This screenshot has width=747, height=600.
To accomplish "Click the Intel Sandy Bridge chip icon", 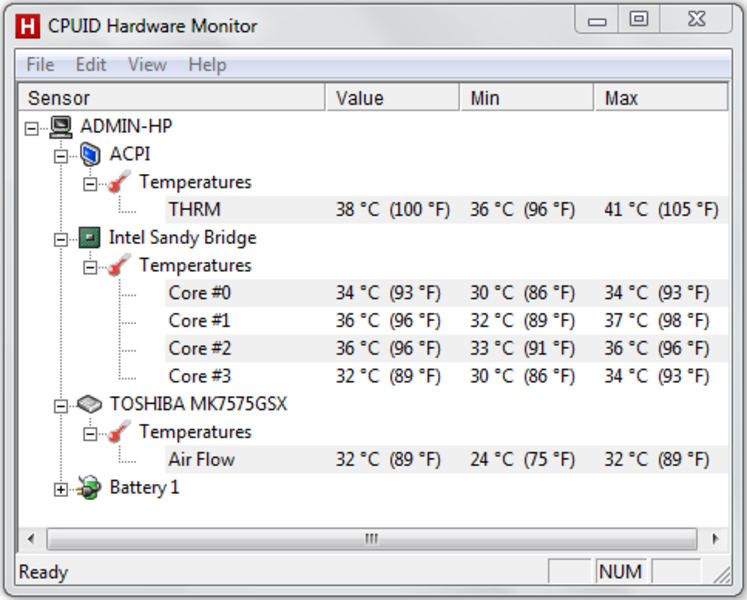I will tap(90, 238).
